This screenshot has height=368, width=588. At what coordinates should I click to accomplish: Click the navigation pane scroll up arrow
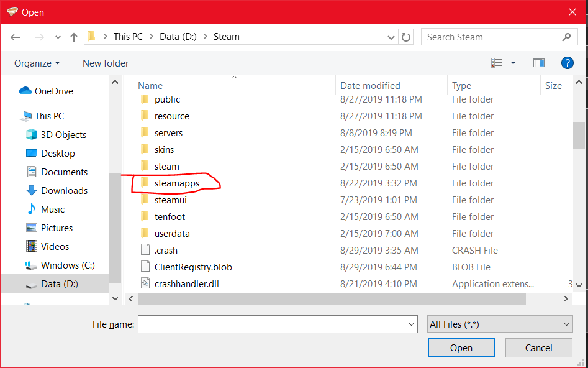click(x=115, y=82)
